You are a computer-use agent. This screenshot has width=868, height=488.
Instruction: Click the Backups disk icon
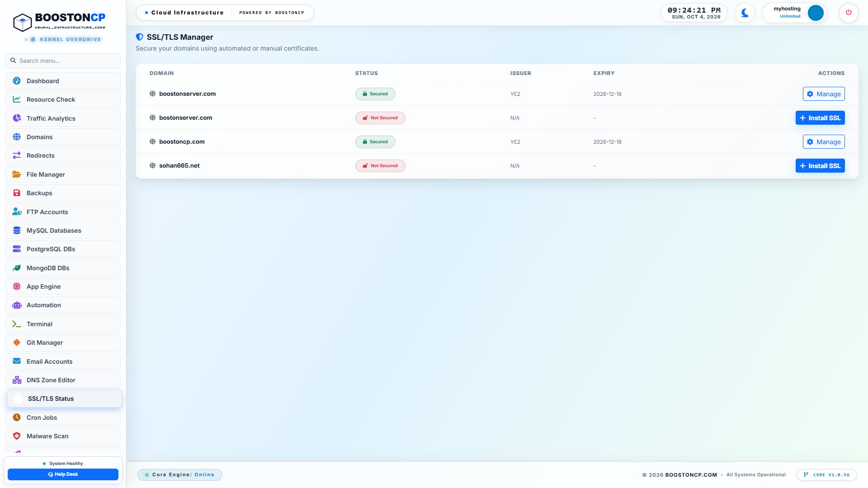[x=17, y=193]
